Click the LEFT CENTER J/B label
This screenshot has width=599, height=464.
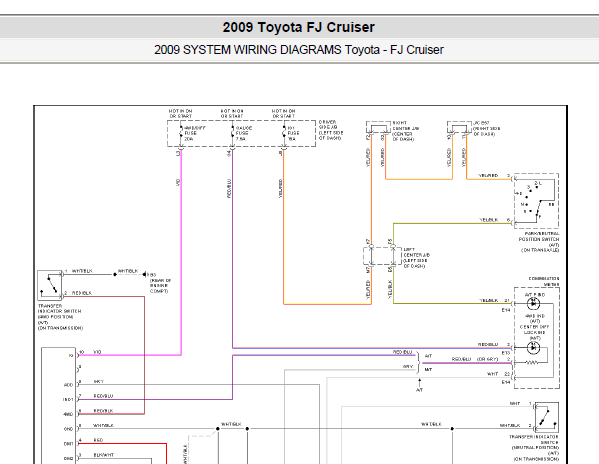click(x=416, y=258)
